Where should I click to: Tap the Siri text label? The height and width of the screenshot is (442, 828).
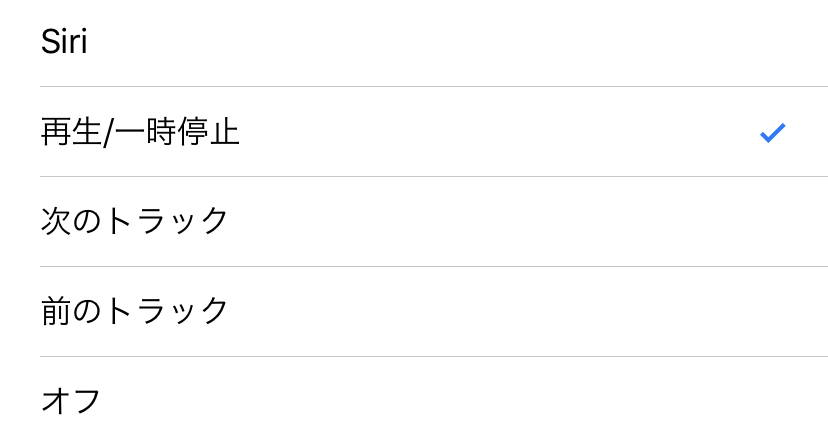point(64,41)
